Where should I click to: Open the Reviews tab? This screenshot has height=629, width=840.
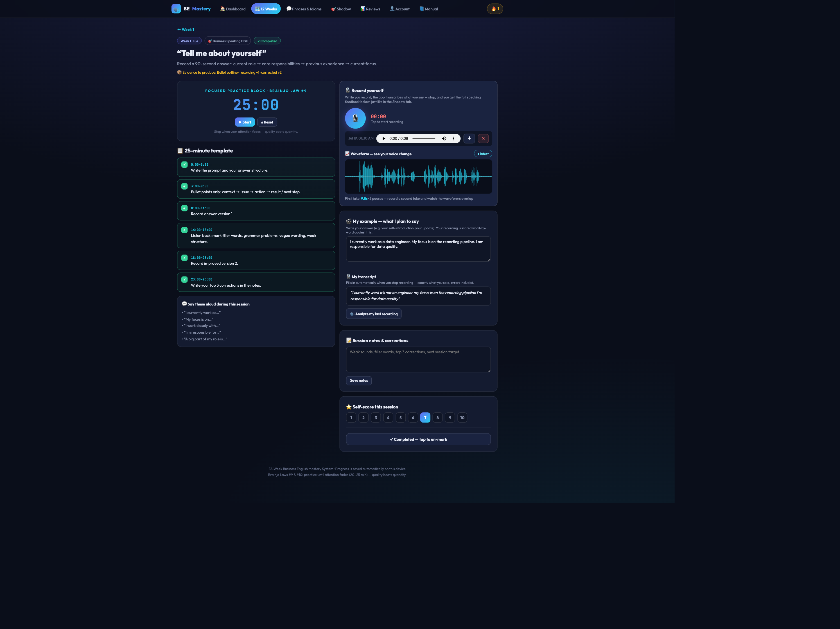point(370,9)
